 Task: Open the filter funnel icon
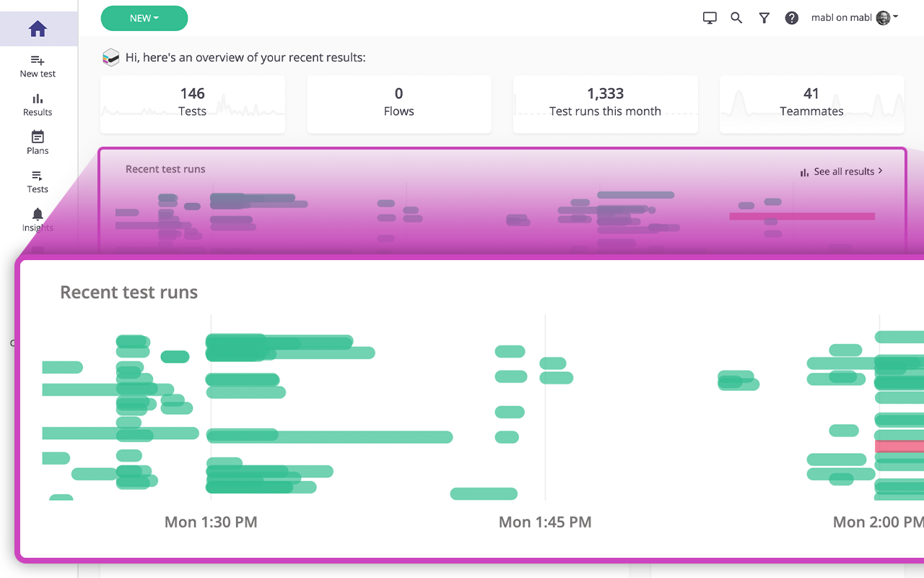point(764,17)
